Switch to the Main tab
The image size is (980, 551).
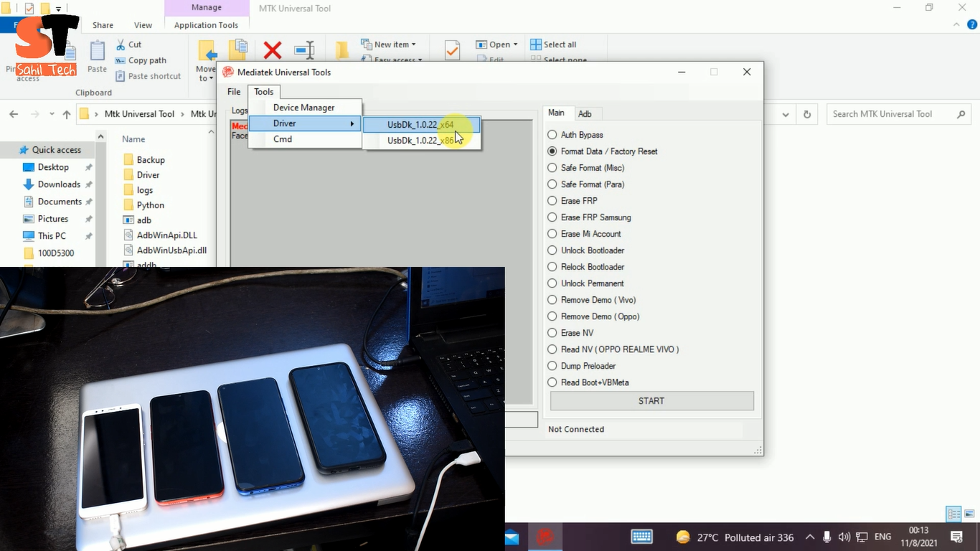coord(557,113)
